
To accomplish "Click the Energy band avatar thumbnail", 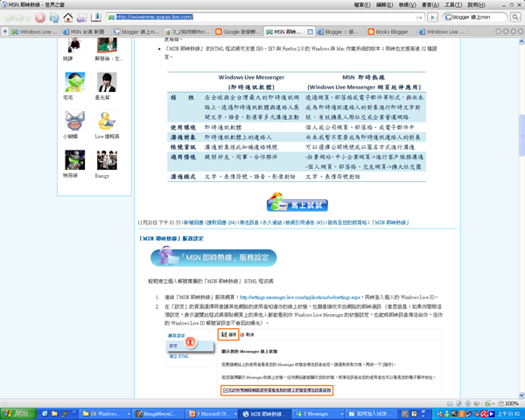I will (107, 160).
